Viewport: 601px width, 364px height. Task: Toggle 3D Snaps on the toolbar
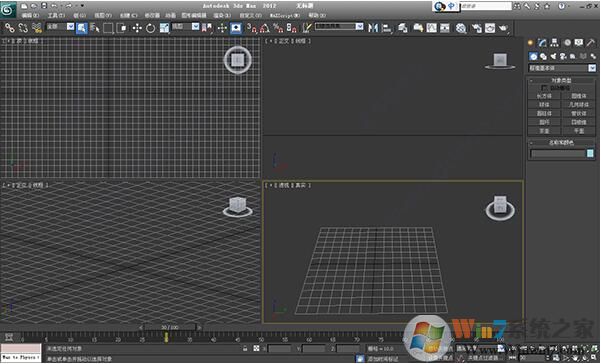click(251, 28)
